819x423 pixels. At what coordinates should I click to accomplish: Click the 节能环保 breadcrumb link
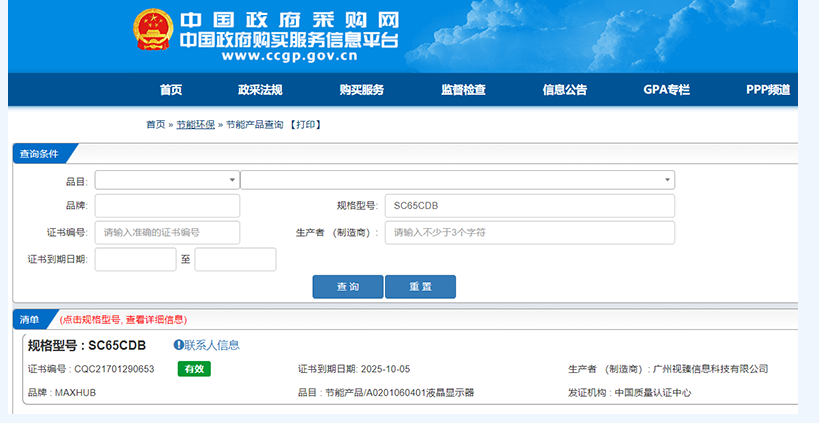click(196, 125)
